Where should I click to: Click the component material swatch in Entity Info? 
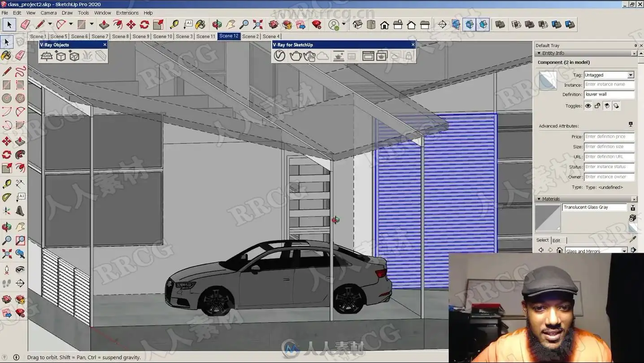click(x=548, y=81)
